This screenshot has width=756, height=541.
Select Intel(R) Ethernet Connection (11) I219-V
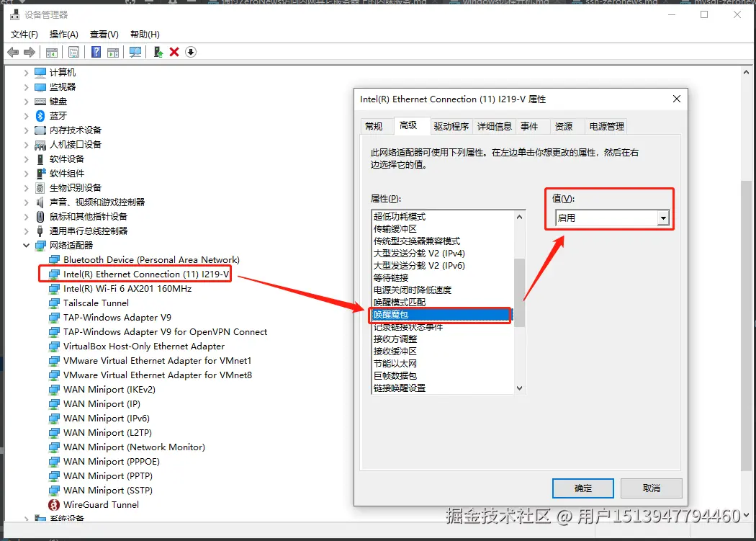click(x=146, y=274)
